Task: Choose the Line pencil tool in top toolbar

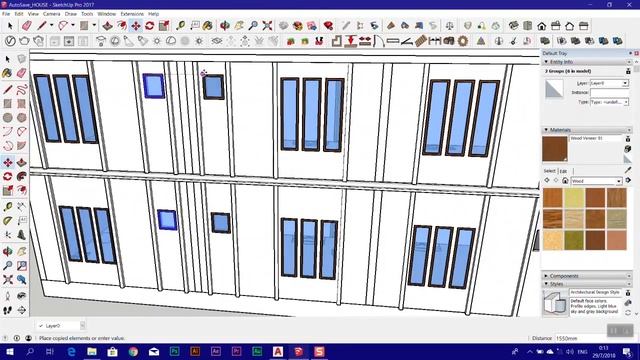Action: pos(42,26)
